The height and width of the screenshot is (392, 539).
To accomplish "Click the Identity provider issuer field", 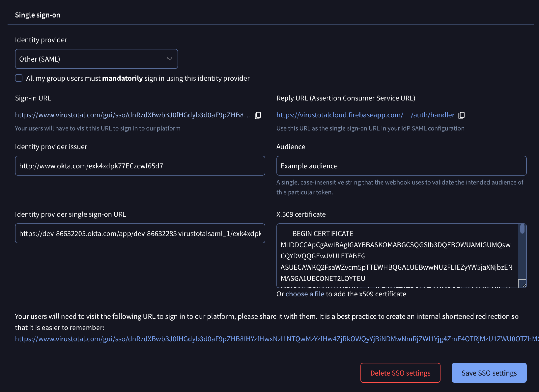I will click(x=140, y=166).
